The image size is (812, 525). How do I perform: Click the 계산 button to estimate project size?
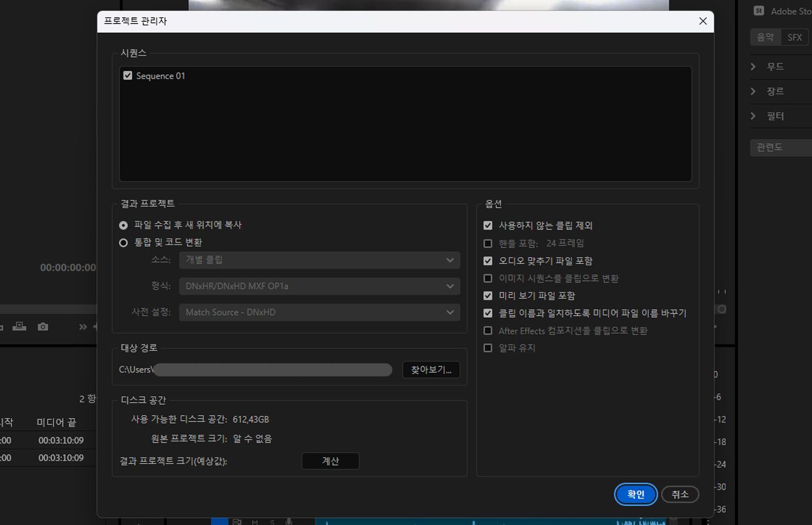click(x=330, y=461)
